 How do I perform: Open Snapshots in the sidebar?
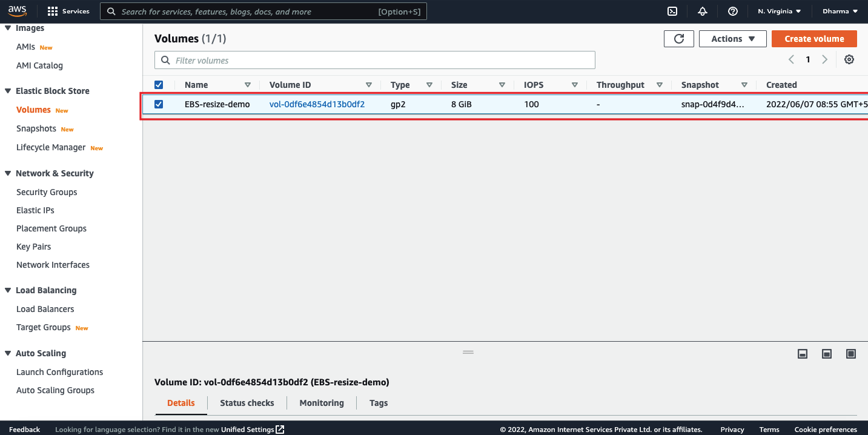pyautogui.click(x=36, y=128)
